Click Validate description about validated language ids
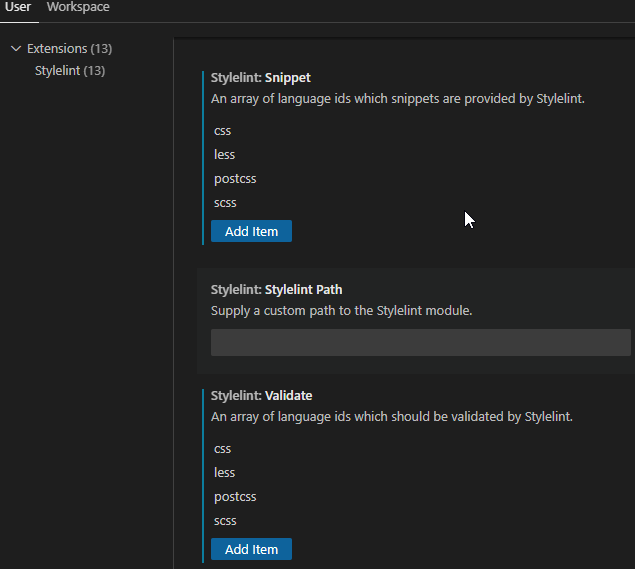Viewport: 635px width, 569px height. pos(392,417)
